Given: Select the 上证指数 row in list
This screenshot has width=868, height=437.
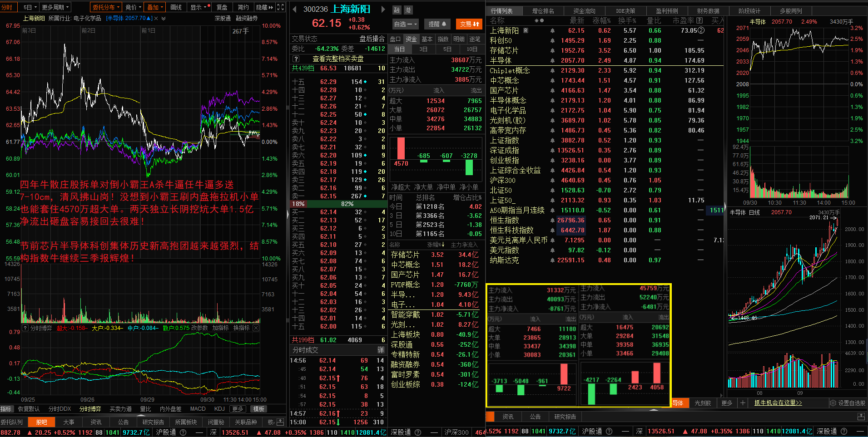Looking at the screenshot, I should coord(605,140).
